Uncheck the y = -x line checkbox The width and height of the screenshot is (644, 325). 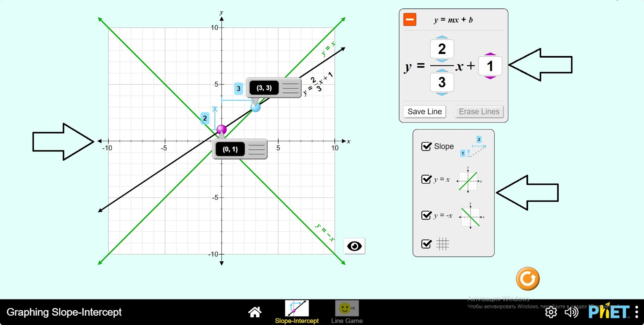426,215
